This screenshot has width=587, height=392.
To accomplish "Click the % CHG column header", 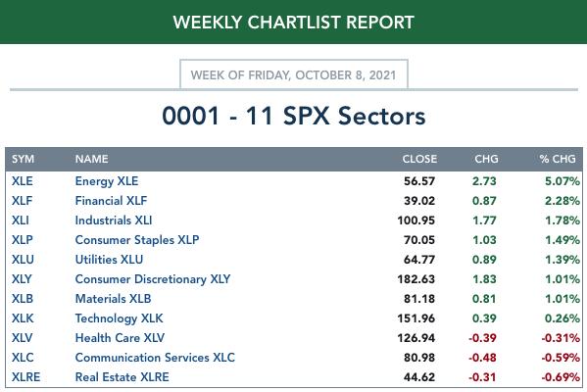I will click(558, 159).
